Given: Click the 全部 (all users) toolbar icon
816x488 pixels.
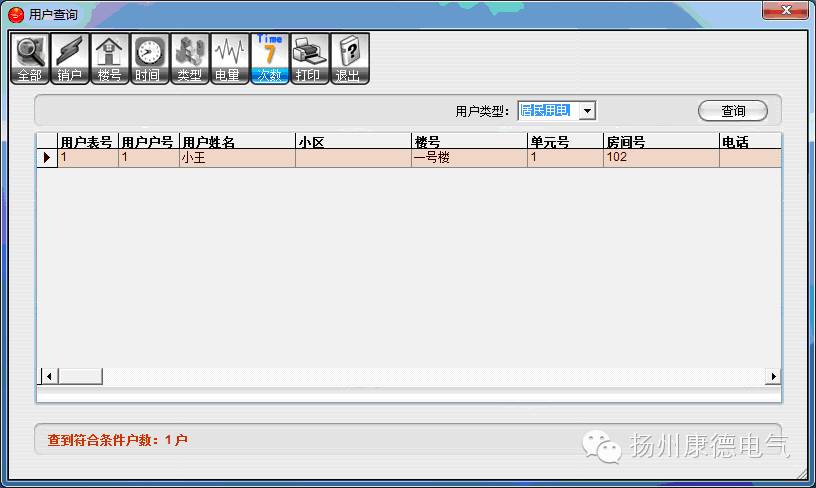Looking at the screenshot, I should click(30, 58).
